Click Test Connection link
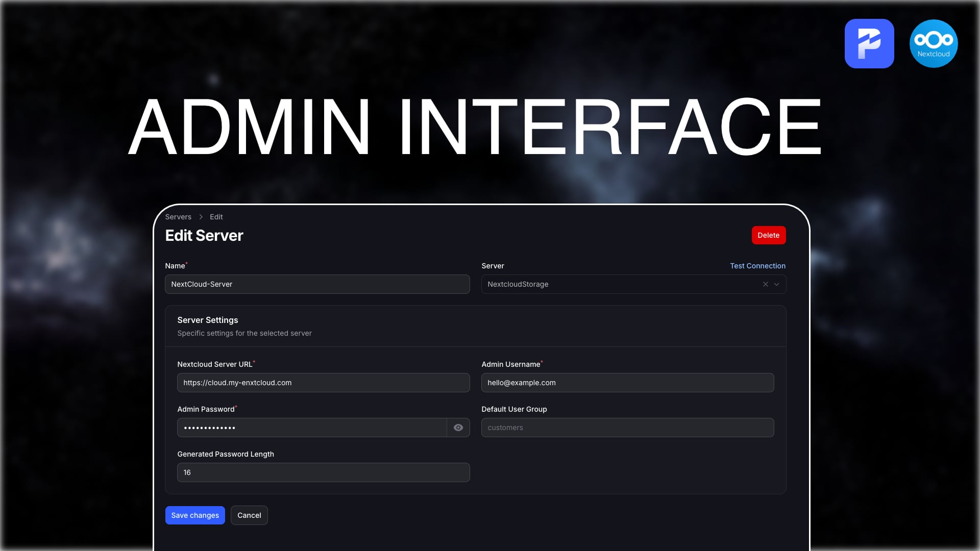Viewport: 980px width, 551px height. [757, 266]
